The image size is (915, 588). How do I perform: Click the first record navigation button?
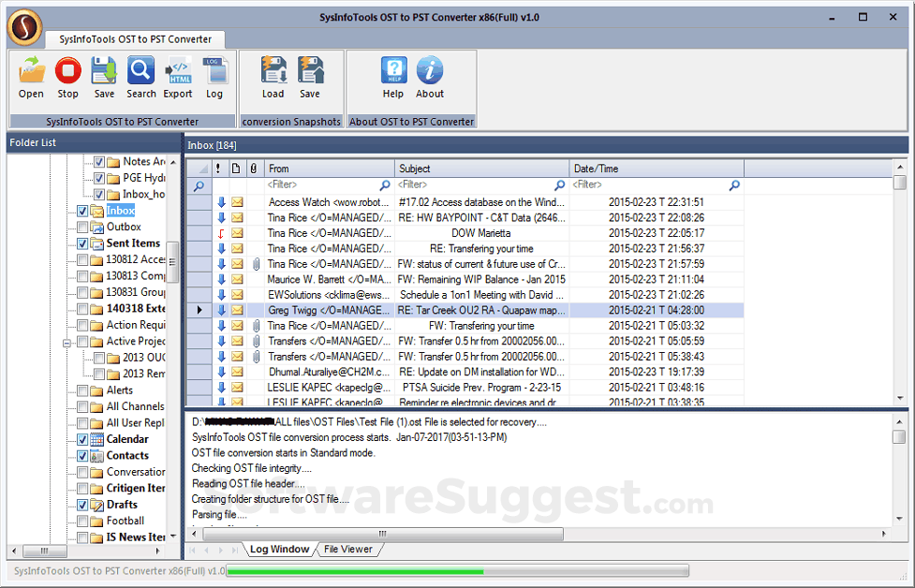click(x=193, y=551)
